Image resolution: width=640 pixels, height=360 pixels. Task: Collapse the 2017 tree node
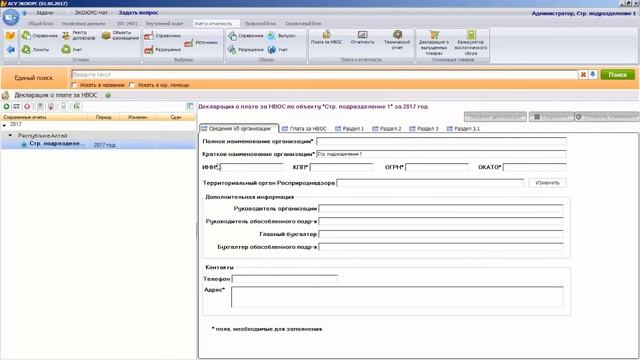click(4, 125)
